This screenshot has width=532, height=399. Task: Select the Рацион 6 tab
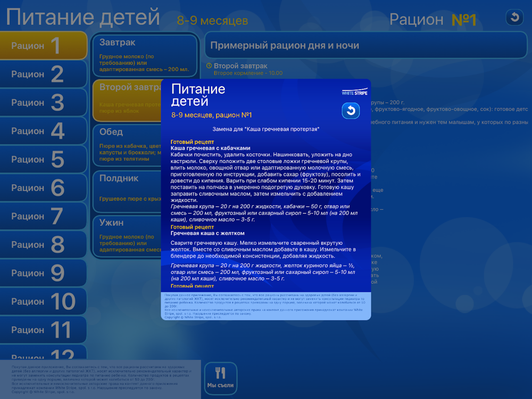pos(43,188)
